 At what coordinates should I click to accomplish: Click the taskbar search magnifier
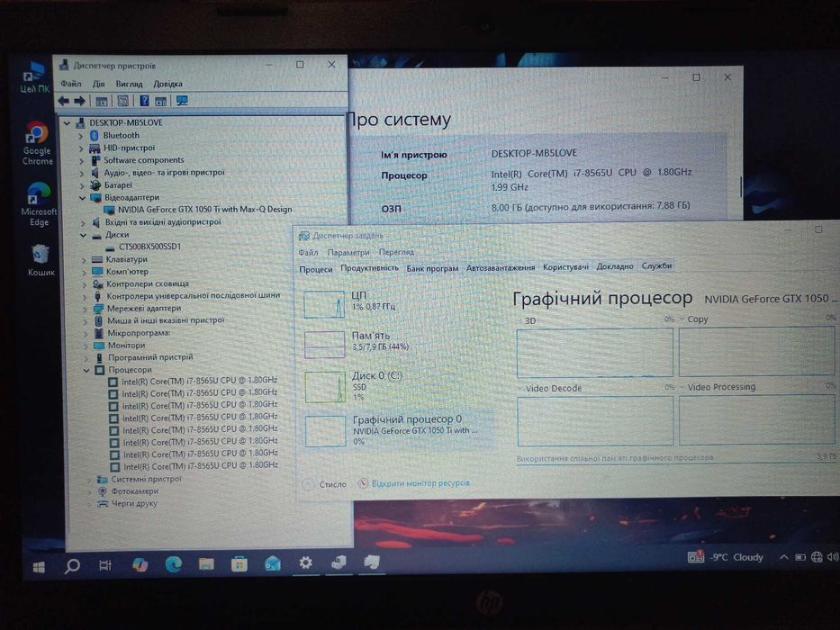tap(72, 566)
